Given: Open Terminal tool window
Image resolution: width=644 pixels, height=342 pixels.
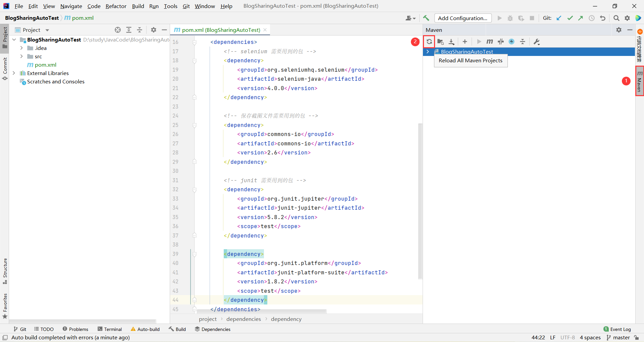Looking at the screenshot, I should pyautogui.click(x=110, y=329).
